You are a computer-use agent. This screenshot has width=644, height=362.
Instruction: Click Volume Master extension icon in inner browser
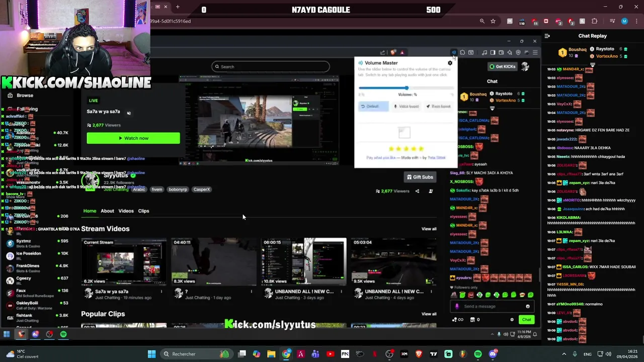454,52
